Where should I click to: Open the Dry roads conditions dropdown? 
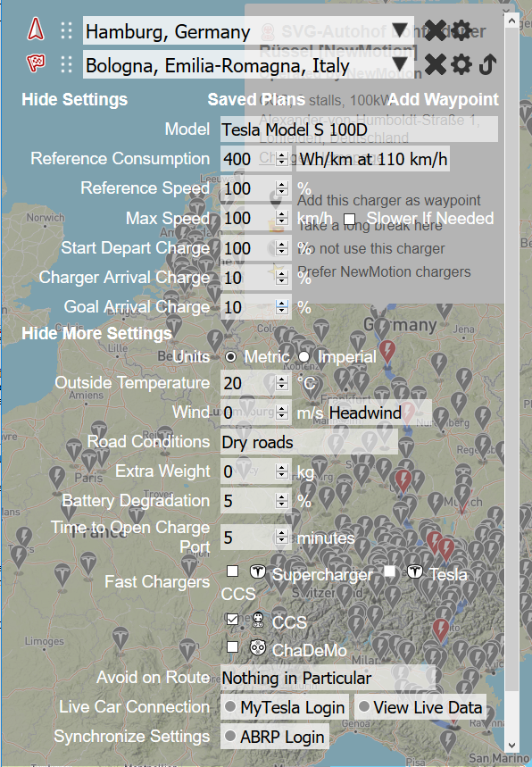tap(309, 442)
